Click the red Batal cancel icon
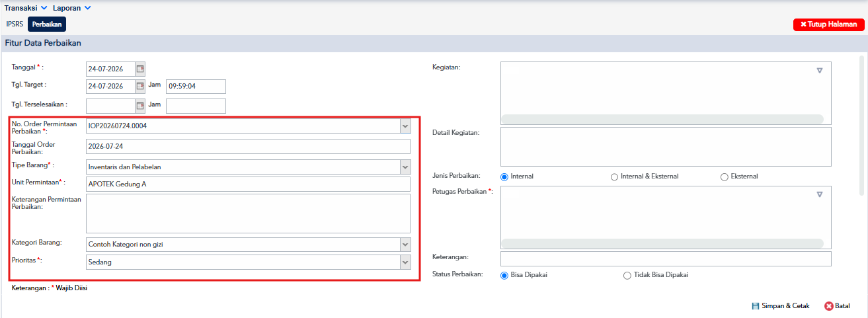This screenshot has height=318, width=868. [x=829, y=306]
